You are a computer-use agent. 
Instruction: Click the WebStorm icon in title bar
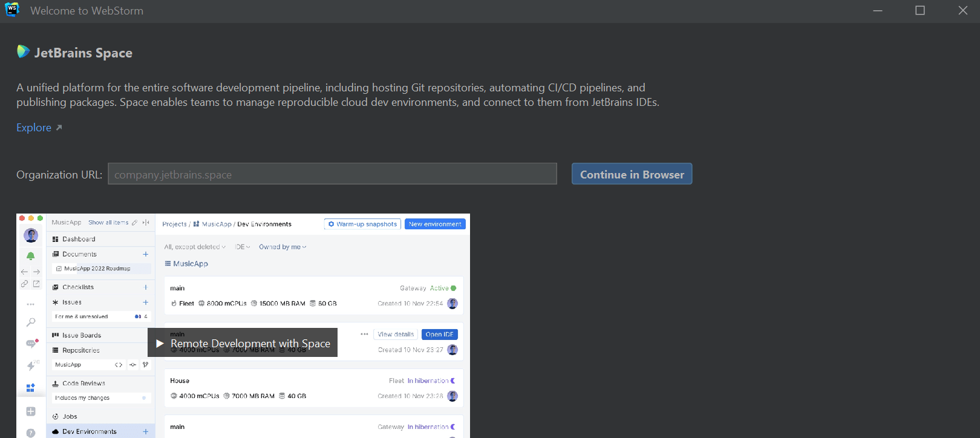(x=12, y=10)
